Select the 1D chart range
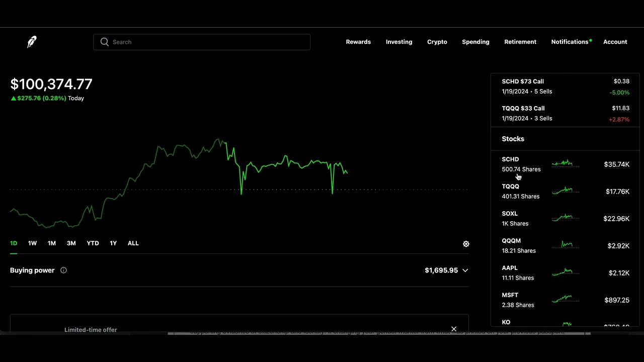 14,243
